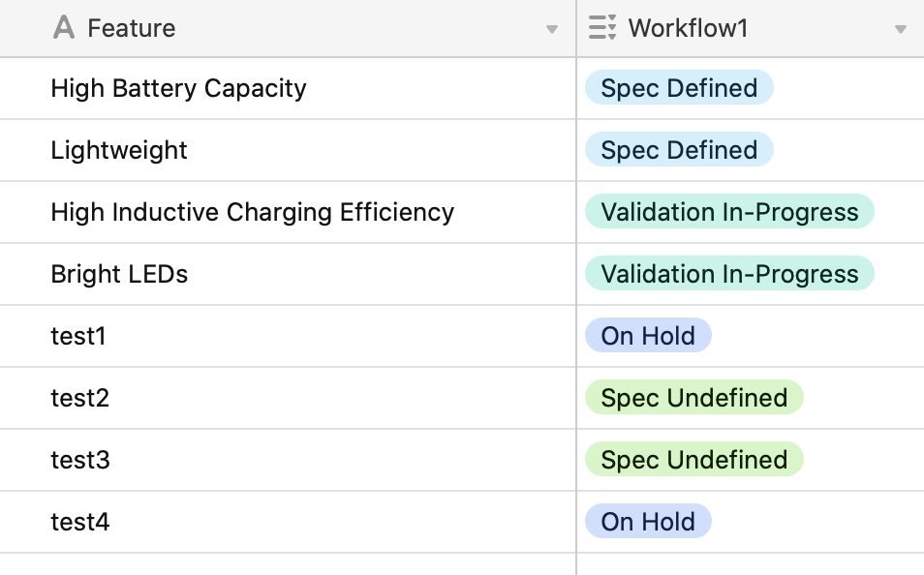Click High Inductive Charging Efficiency cell

tap(252, 212)
